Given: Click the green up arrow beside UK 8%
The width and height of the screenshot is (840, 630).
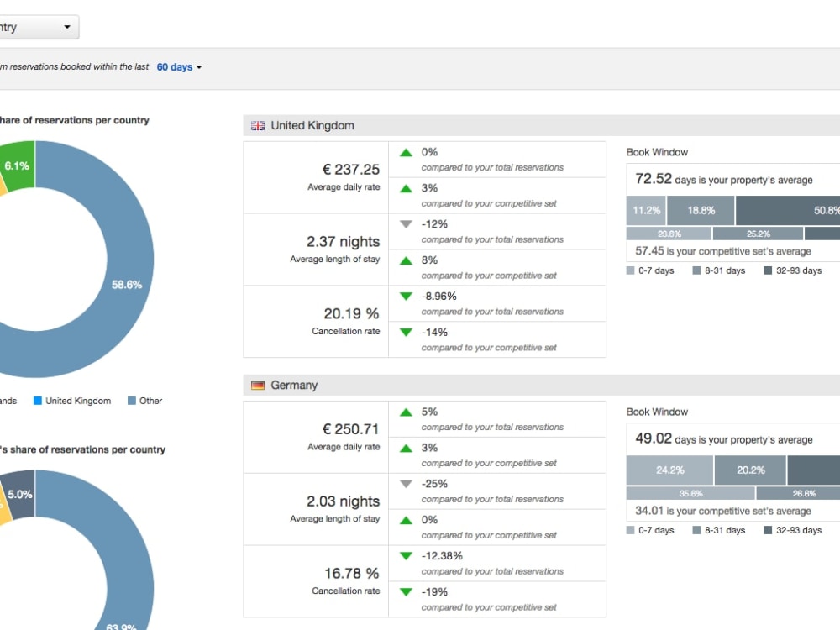Looking at the screenshot, I should click(x=406, y=261).
